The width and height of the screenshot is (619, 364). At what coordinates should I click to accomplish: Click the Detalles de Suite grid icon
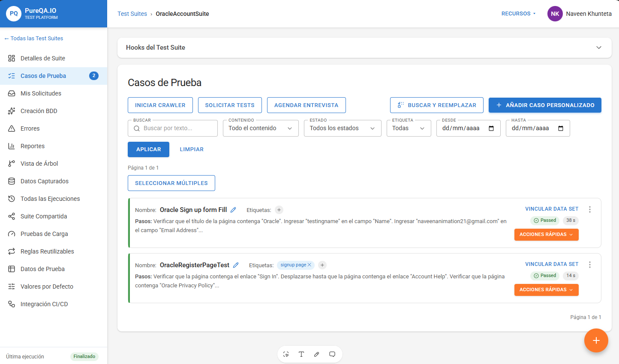pos(12,58)
